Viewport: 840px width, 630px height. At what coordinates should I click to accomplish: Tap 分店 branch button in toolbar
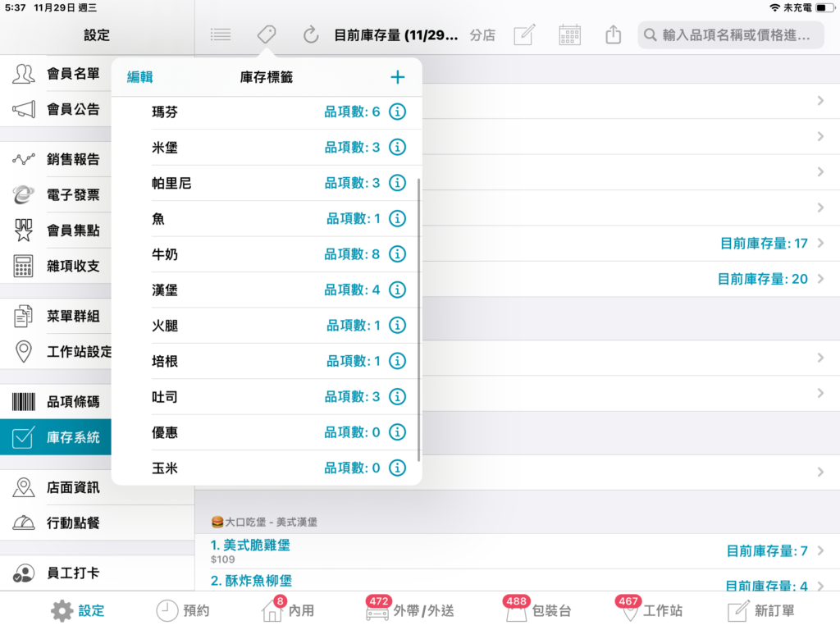click(x=482, y=35)
